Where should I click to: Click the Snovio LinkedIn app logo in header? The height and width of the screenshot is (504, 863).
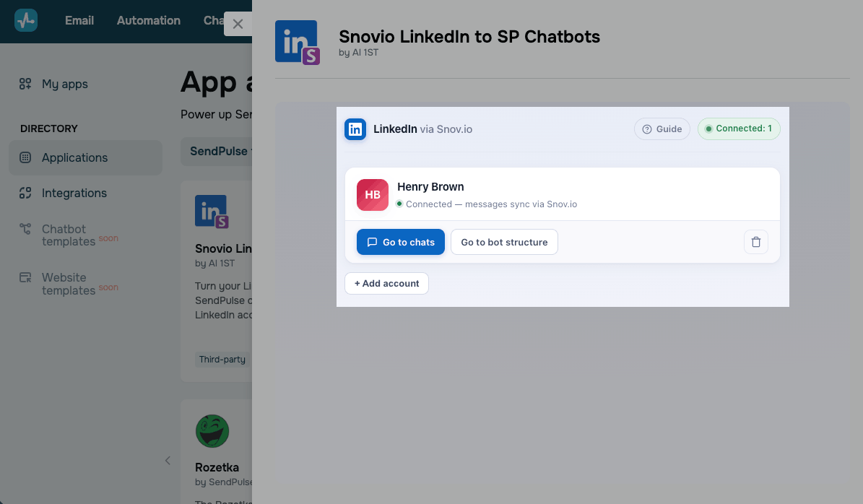(298, 43)
